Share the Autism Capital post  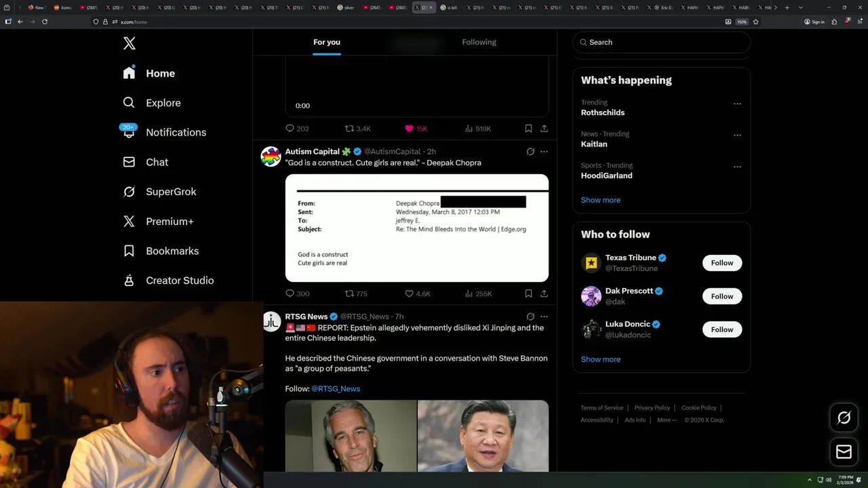click(544, 293)
